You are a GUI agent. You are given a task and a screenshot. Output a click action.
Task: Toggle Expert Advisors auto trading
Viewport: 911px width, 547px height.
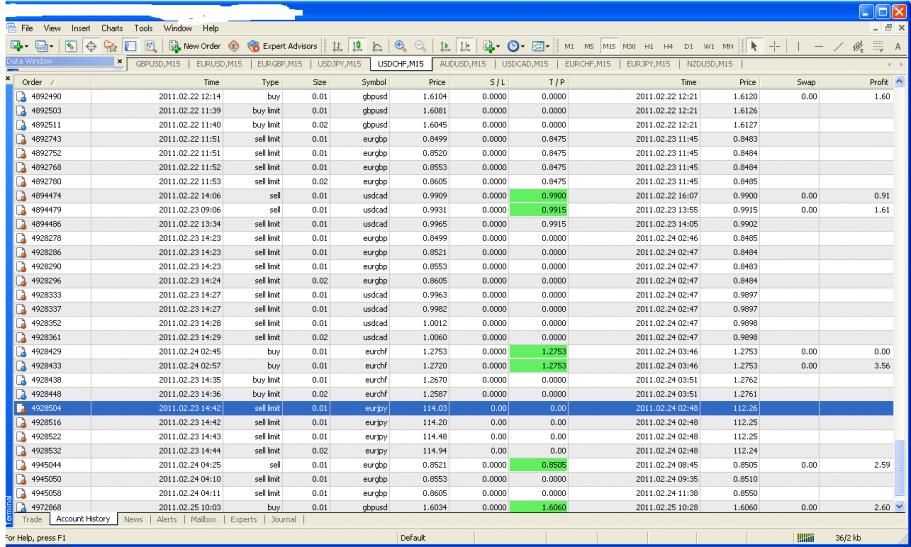(281, 47)
